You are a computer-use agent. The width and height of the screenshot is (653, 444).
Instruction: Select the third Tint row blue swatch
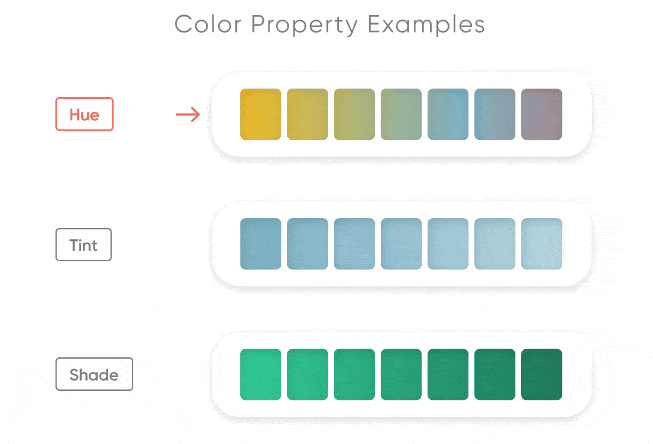click(354, 244)
